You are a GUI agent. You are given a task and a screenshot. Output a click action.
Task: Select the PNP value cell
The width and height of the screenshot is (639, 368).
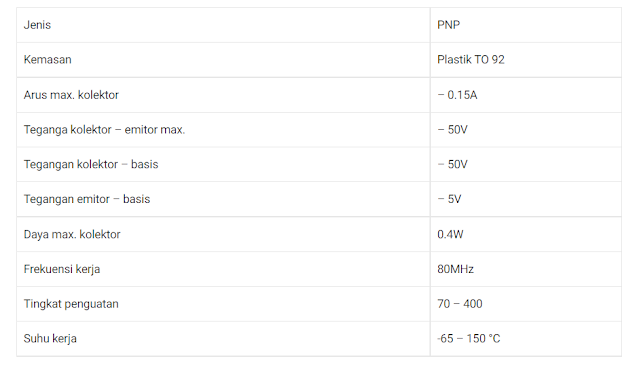point(526,25)
